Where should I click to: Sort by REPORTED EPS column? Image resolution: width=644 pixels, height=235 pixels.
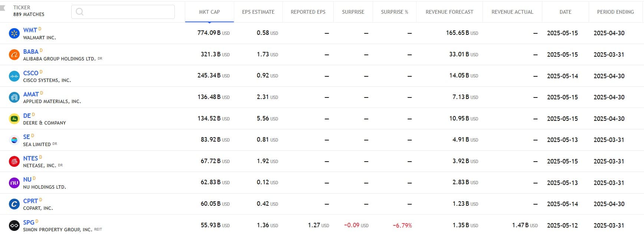(308, 12)
